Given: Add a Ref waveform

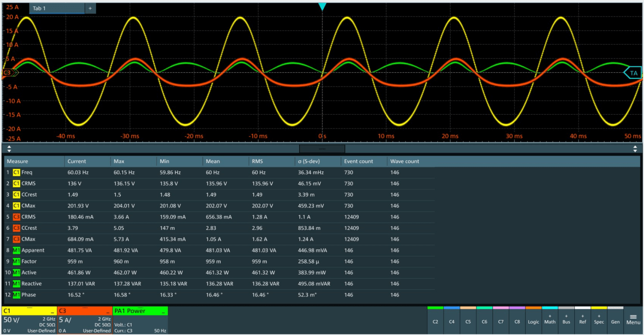Looking at the screenshot, I should tap(583, 320).
